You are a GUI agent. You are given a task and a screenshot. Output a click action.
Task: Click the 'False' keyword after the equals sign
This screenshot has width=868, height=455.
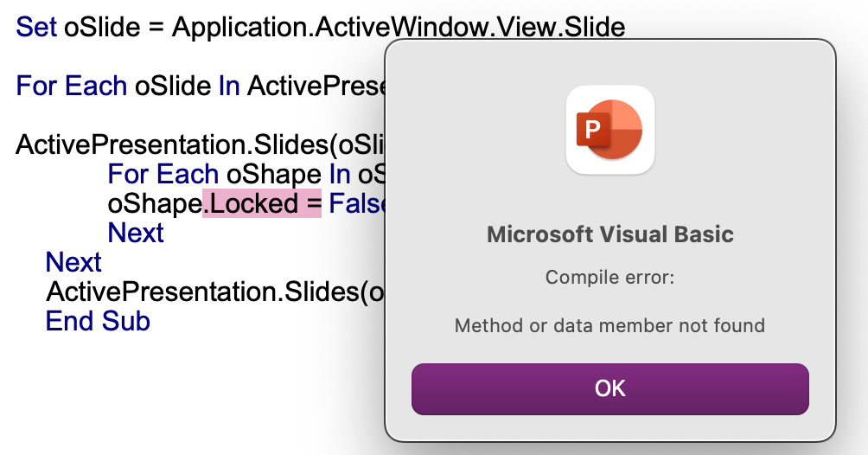[356, 203]
